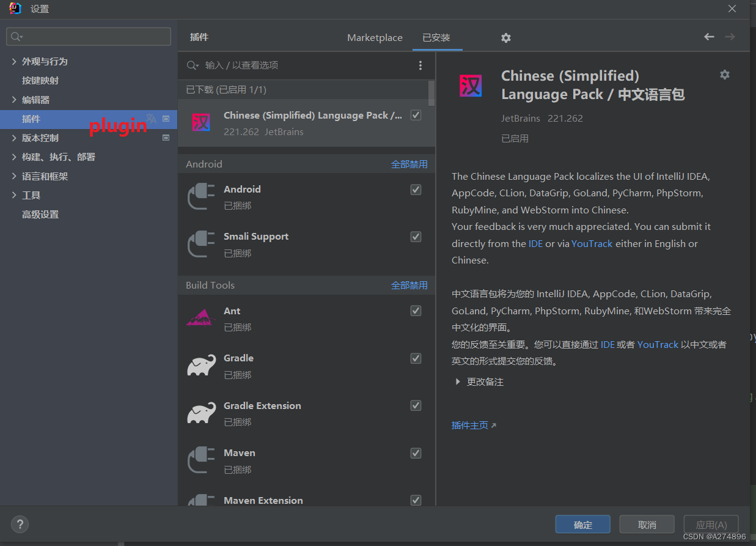This screenshot has width=756, height=546.
Task: Click the back arrow in the toolbar
Action: pyautogui.click(x=709, y=37)
